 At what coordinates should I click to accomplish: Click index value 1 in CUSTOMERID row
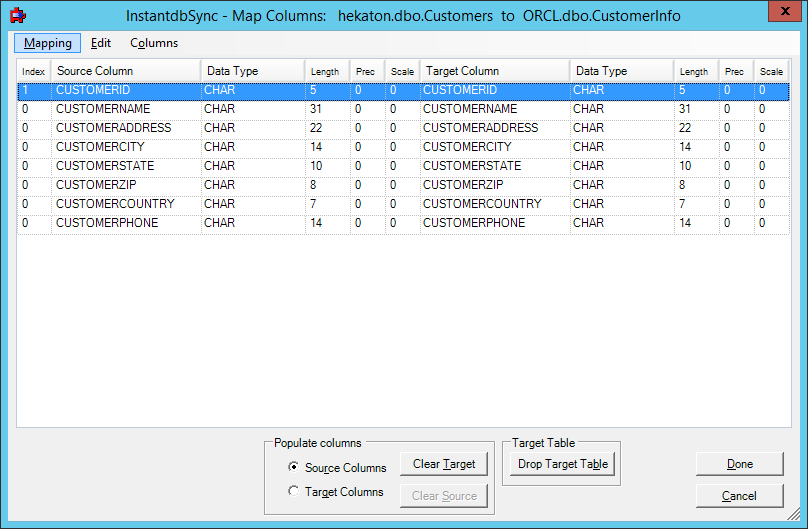point(25,90)
